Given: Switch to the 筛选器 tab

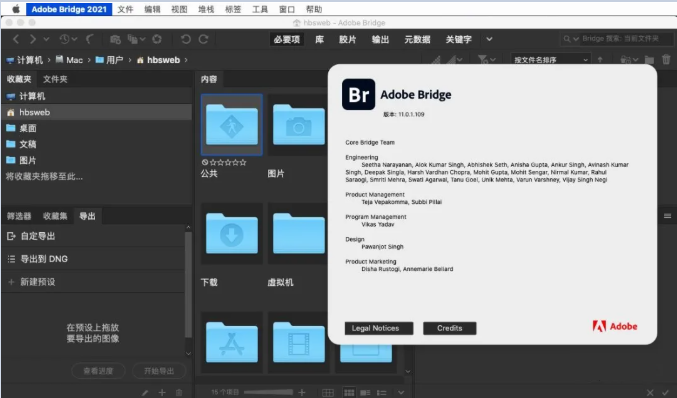Looking at the screenshot, I should point(19,216).
